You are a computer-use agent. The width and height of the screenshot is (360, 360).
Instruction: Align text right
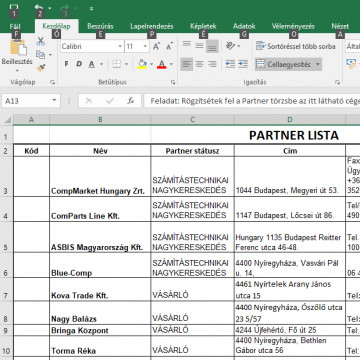pyautogui.click(x=212, y=64)
